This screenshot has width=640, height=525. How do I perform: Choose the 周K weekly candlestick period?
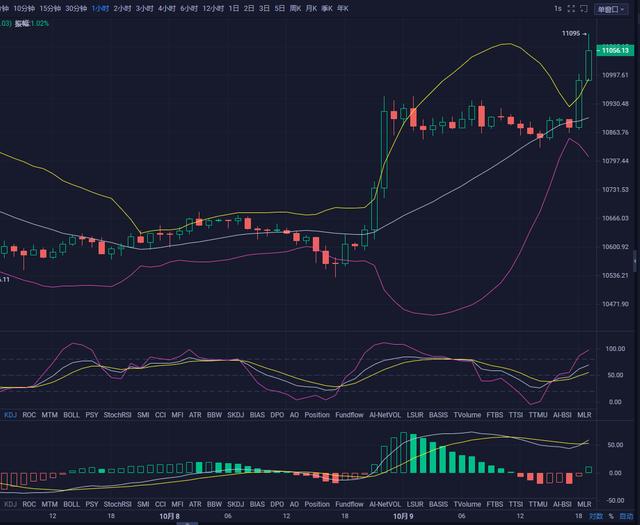(x=295, y=8)
